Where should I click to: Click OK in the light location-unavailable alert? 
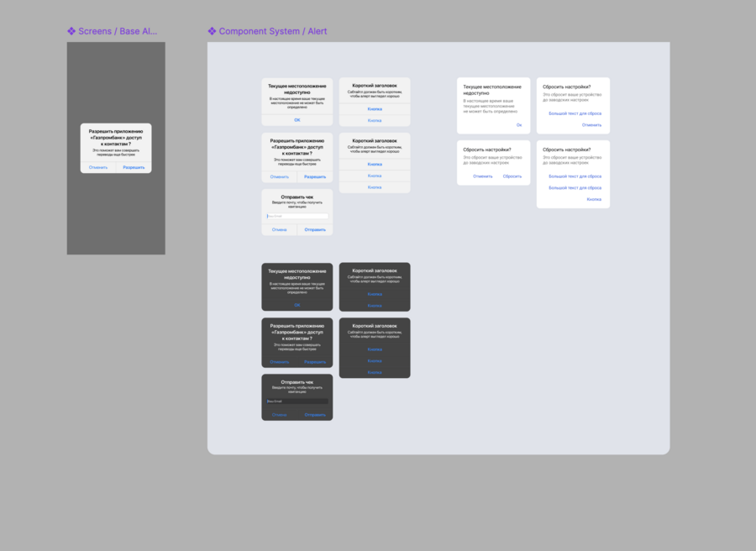pos(297,120)
